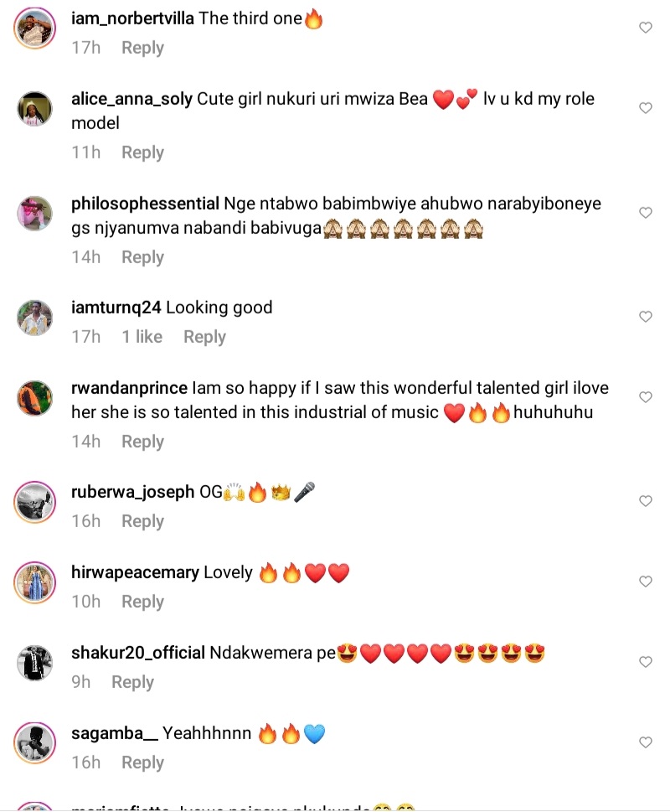The height and width of the screenshot is (812, 670).
Task: Open ruberwa_joseph's profile picture
Action: [x=35, y=502]
